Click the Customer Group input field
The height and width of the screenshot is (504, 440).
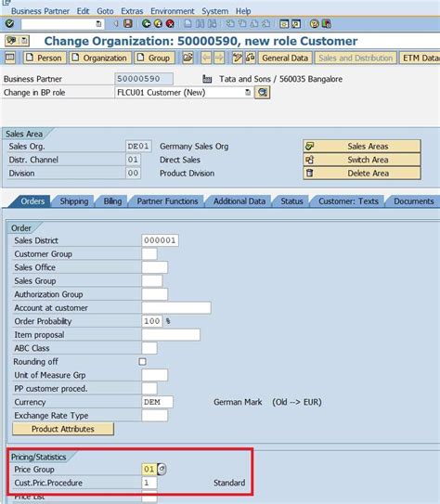149,254
